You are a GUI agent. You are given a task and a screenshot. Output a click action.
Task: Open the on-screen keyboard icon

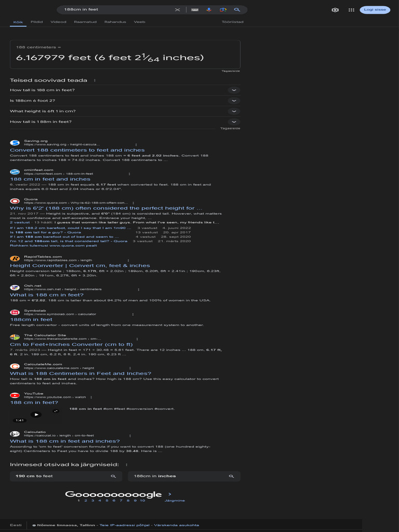195,10
